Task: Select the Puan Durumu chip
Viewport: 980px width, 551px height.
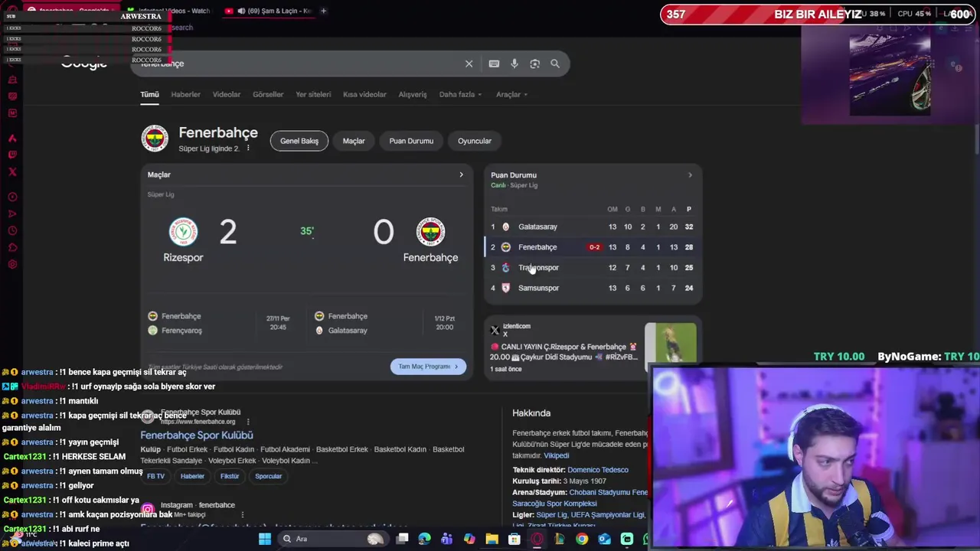Action: click(x=411, y=141)
